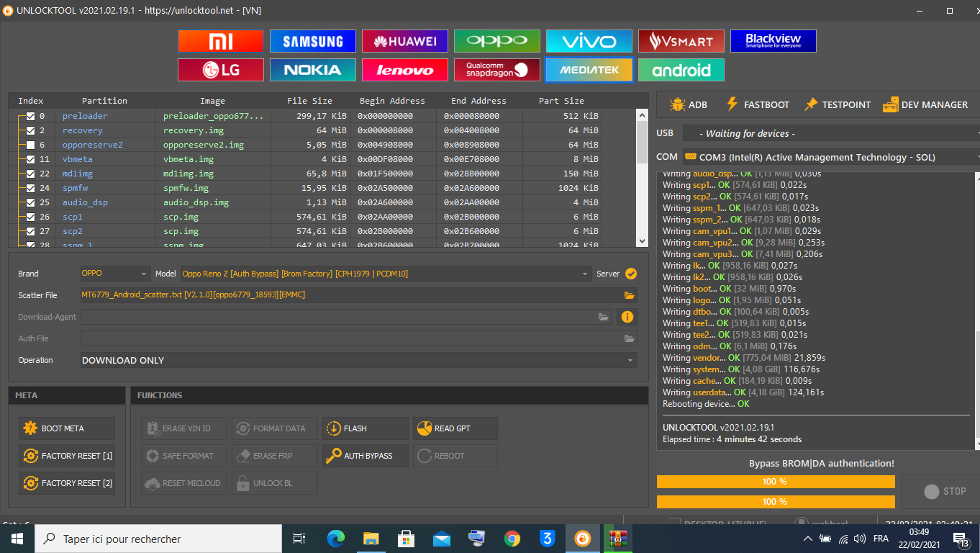Select the Lenovo brand tile
The image size is (980, 553).
(404, 70)
